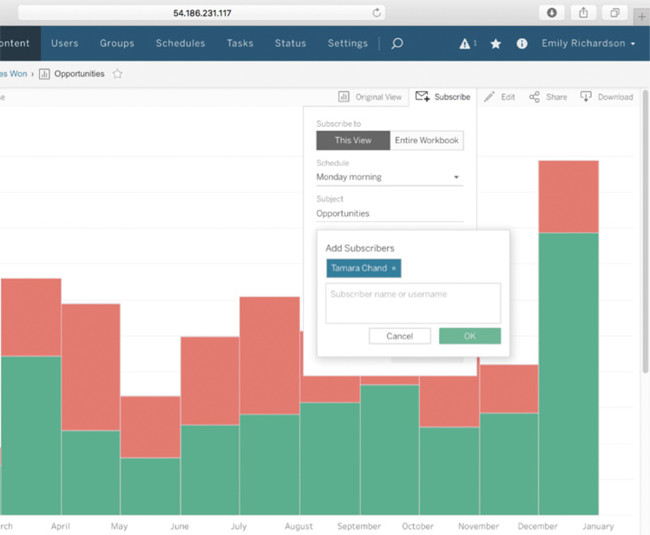Click the Safari share icon
This screenshot has height=535, width=650.
(x=583, y=13)
